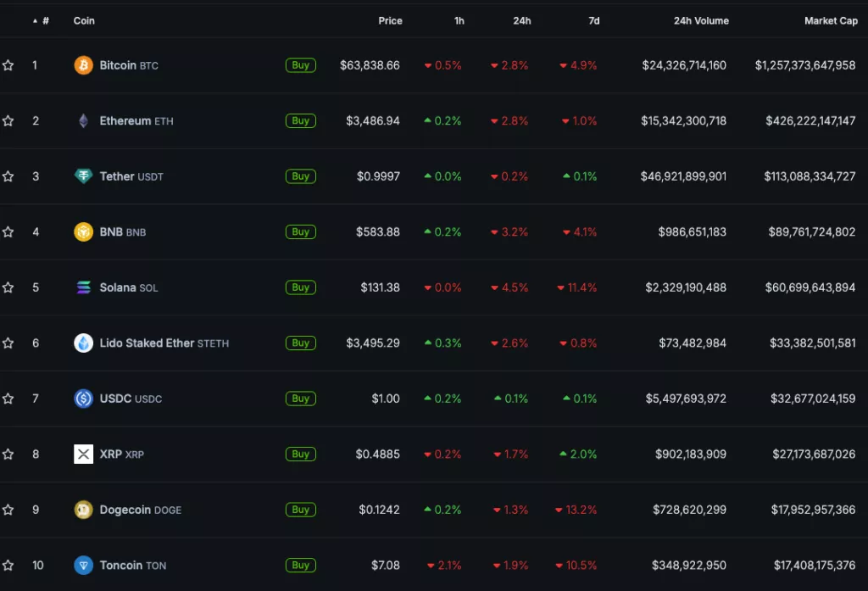Viewport: 868px width, 591px height.
Task: Click Buy button for USDC
Action: coord(301,399)
